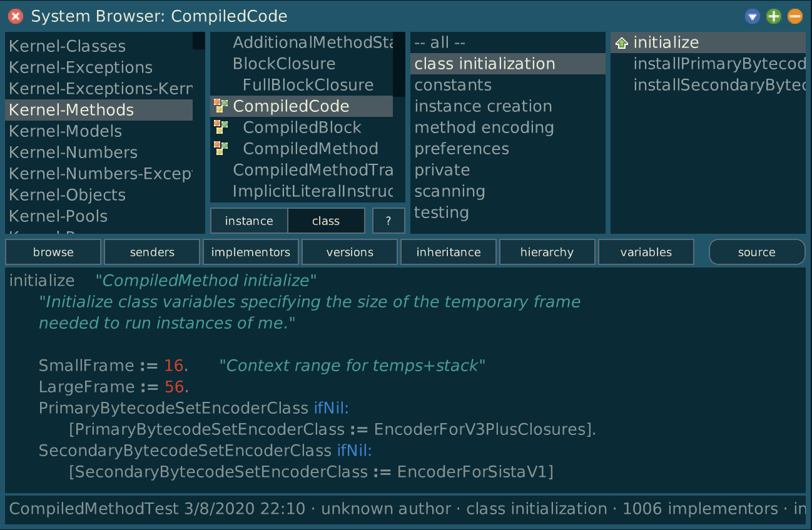Select the scanning protocol
This screenshot has width=812, height=530.
click(508, 191)
